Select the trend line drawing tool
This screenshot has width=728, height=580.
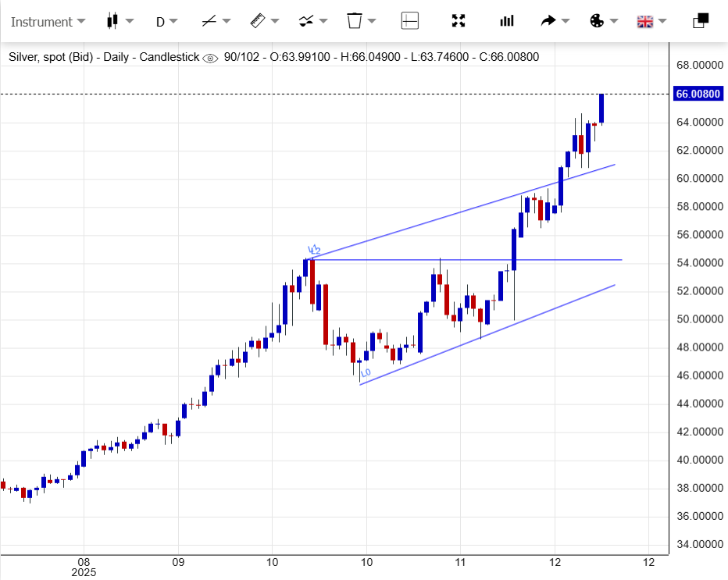click(209, 21)
